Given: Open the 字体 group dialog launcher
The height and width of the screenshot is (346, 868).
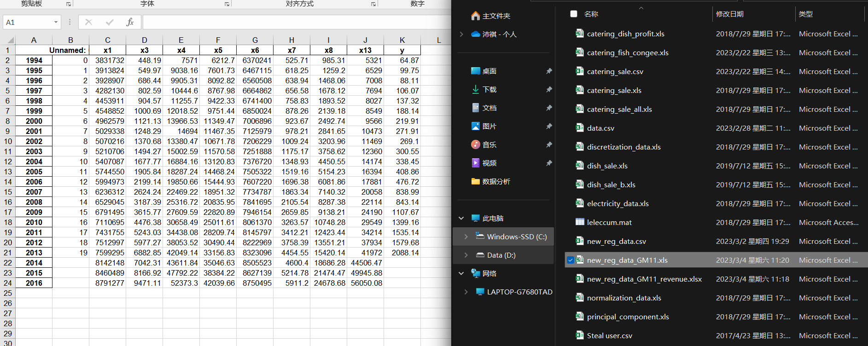Looking at the screenshot, I should pos(227,4).
